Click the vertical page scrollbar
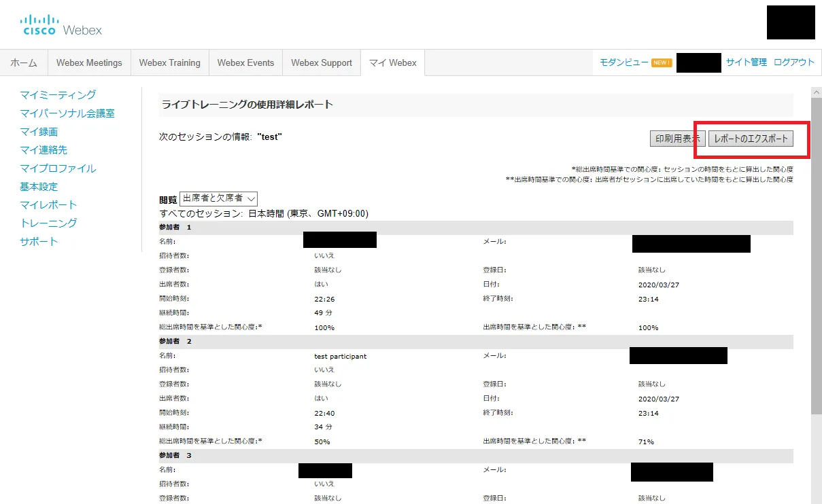 (816, 272)
